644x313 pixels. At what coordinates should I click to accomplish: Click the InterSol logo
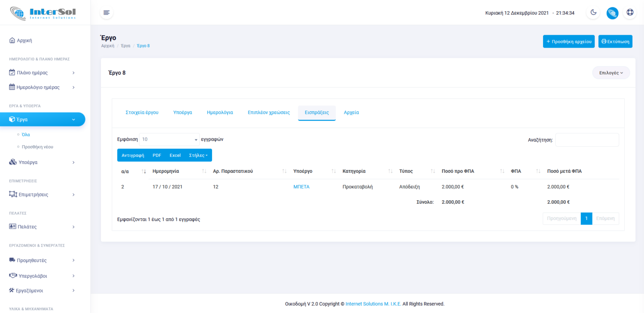pos(43,13)
